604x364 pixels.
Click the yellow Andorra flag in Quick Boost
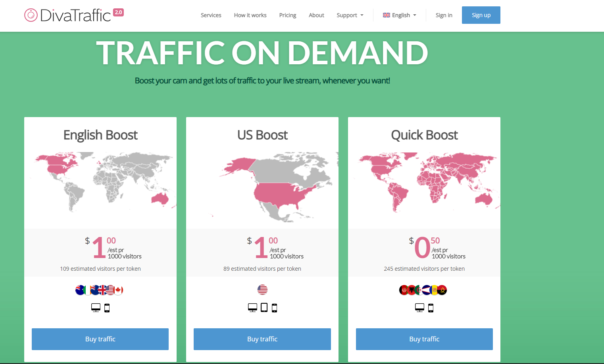pyautogui.click(x=434, y=290)
